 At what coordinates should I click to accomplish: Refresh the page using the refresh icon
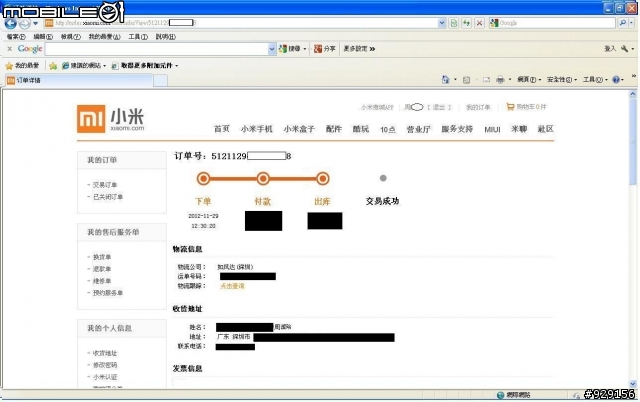click(467, 23)
